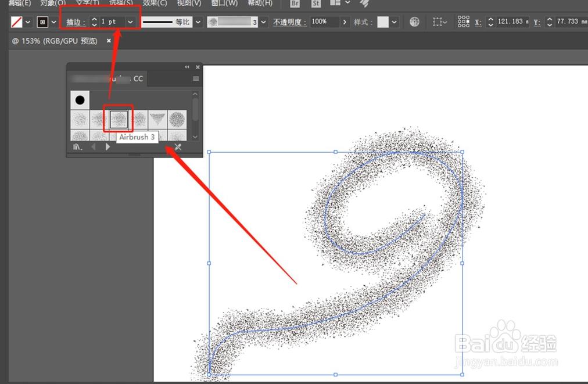Click brush panel scroll down arrow
This screenshot has width=588, height=384.
coord(195,137)
